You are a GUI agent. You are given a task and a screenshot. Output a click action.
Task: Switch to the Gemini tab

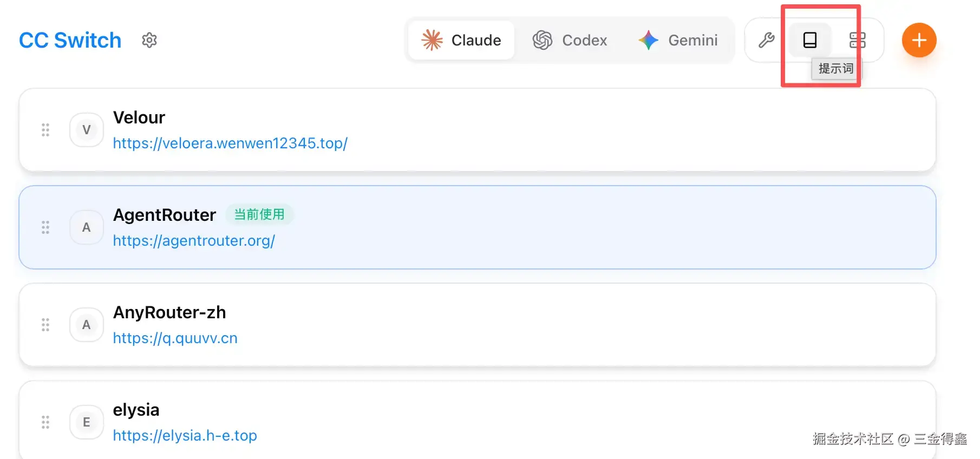click(x=678, y=40)
